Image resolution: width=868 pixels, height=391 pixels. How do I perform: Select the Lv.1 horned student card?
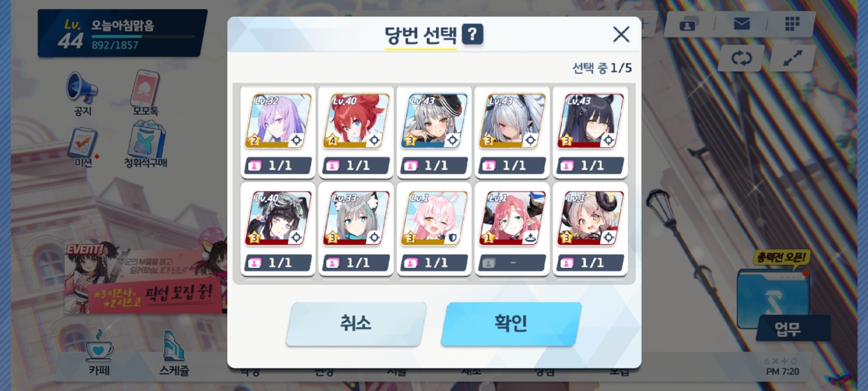click(x=590, y=229)
